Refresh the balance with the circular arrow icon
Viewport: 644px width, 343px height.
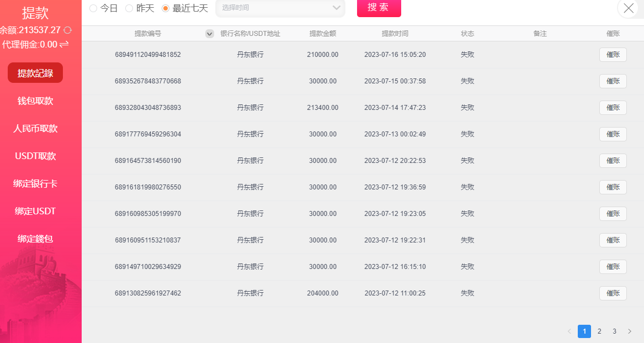[68, 30]
